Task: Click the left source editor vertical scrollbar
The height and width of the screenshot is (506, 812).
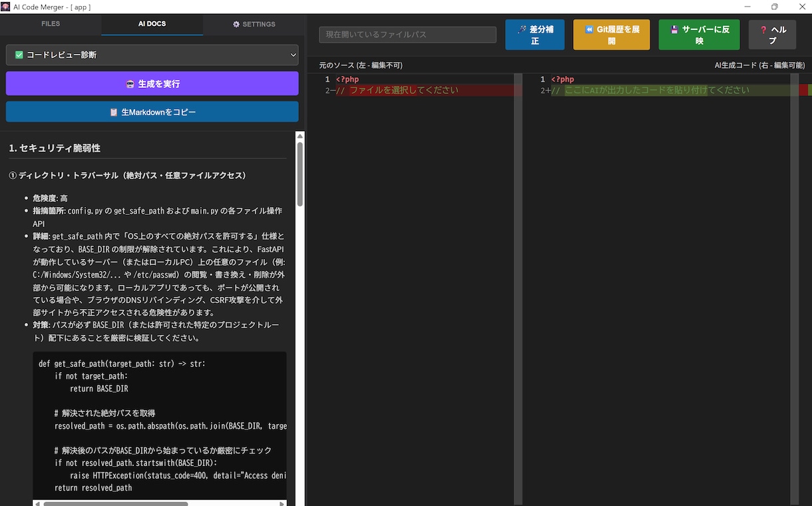Action: click(x=518, y=289)
